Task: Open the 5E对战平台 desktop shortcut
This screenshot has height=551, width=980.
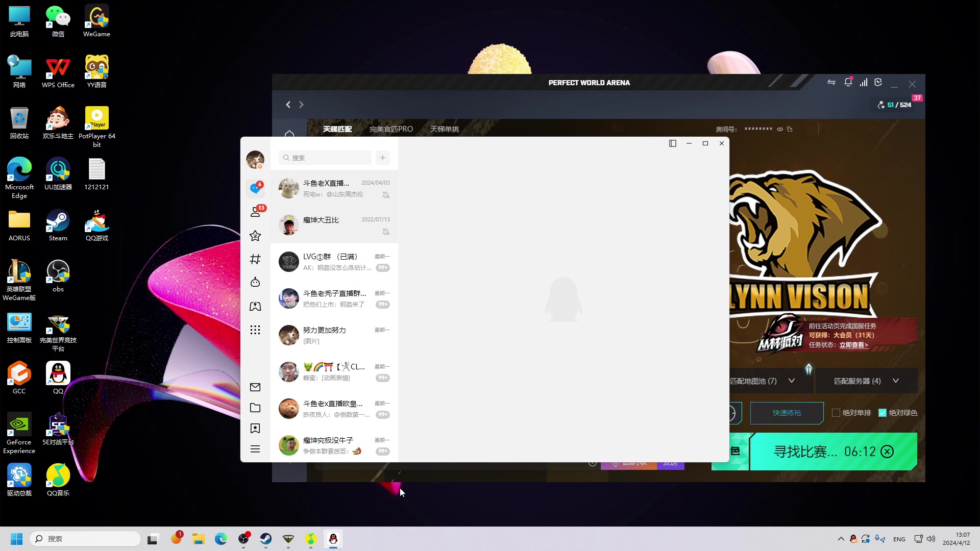Action: [x=58, y=429]
